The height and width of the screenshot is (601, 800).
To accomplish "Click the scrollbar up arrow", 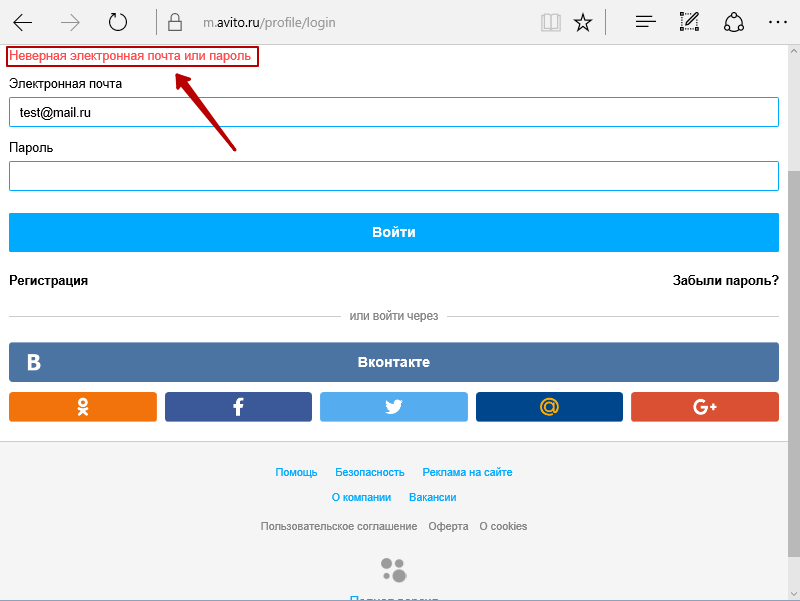I will pos(794,51).
